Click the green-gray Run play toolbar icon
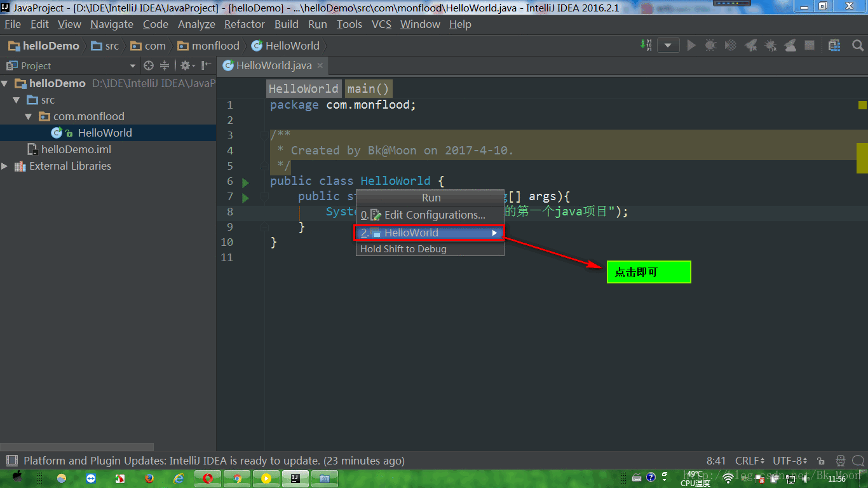 (x=691, y=45)
